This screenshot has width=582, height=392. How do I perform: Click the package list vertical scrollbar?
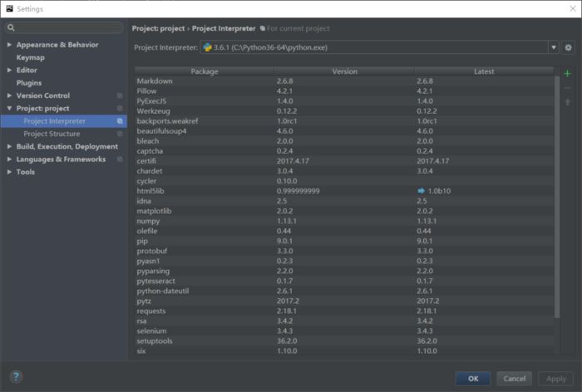557,197
